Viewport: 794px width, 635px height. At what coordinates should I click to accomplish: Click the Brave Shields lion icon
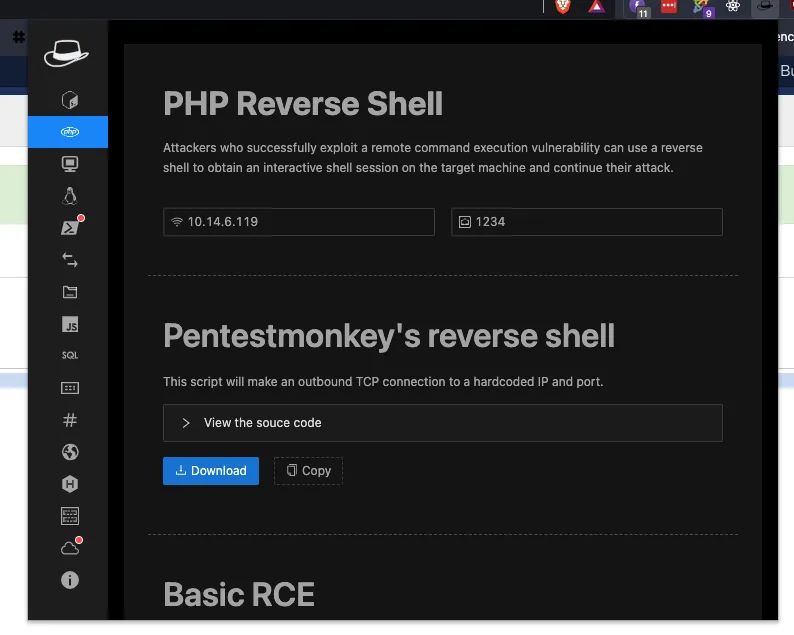pyautogui.click(x=563, y=7)
